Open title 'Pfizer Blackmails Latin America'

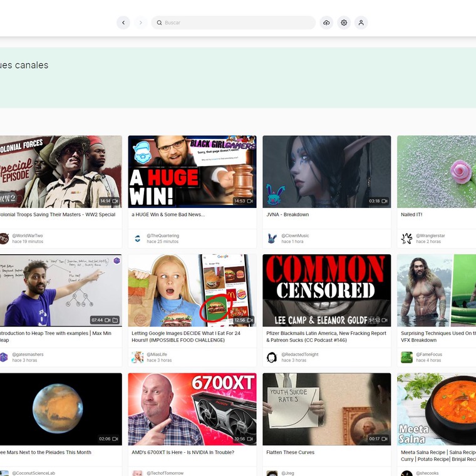pyautogui.click(x=326, y=337)
